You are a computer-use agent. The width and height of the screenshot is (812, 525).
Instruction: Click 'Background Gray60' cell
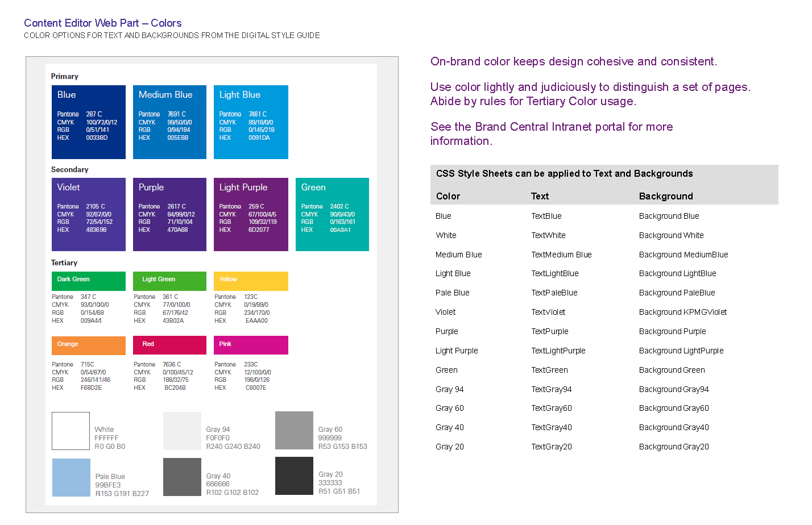pyautogui.click(x=674, y=409)
